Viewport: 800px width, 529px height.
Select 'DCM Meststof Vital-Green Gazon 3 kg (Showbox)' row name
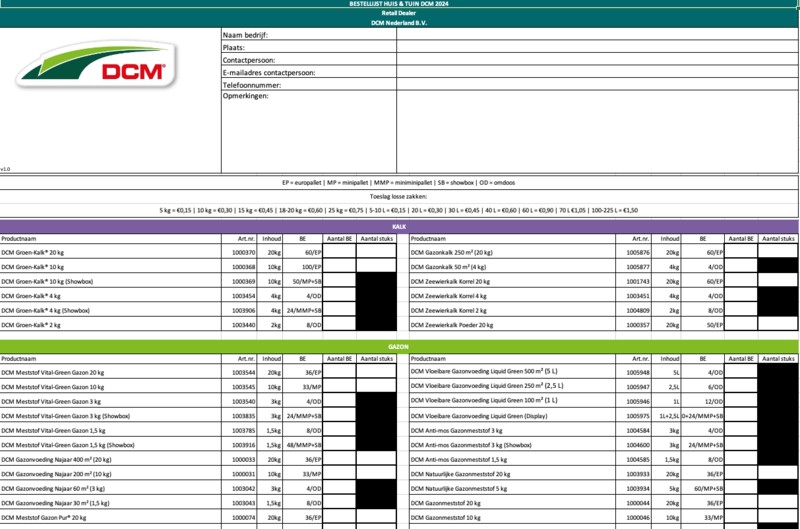point(65,416)
